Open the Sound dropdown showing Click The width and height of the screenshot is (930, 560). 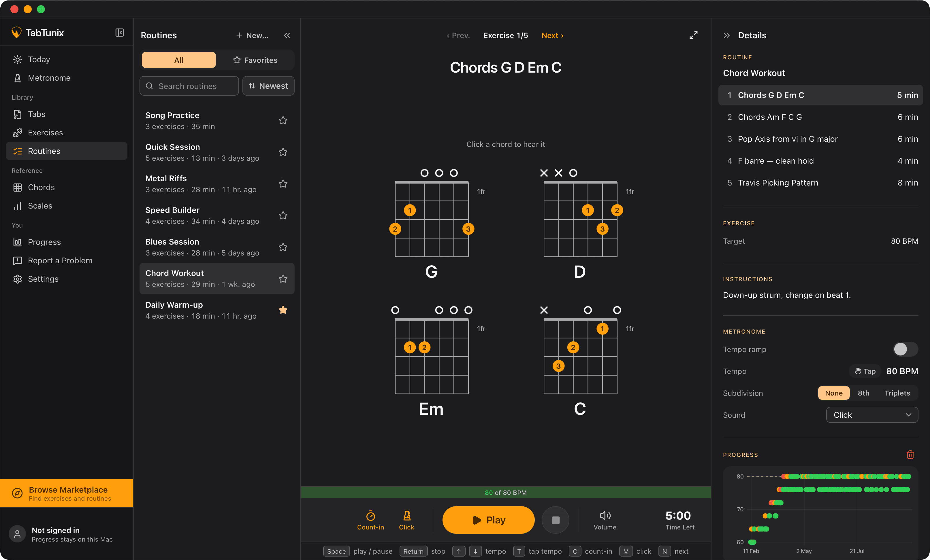point(872,415)
